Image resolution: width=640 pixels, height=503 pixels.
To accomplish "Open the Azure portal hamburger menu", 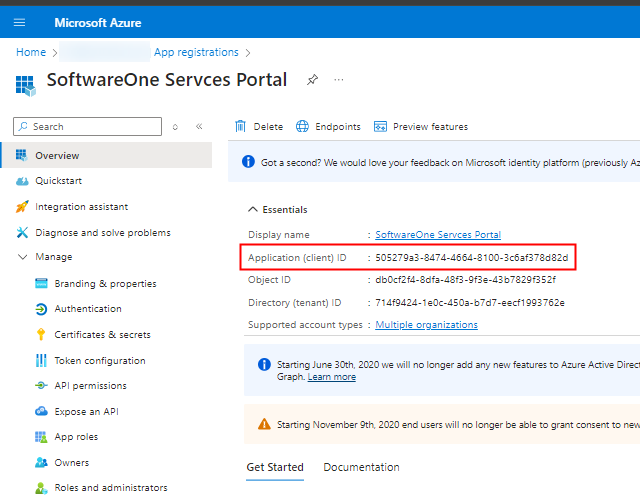I will click(20, 22).
